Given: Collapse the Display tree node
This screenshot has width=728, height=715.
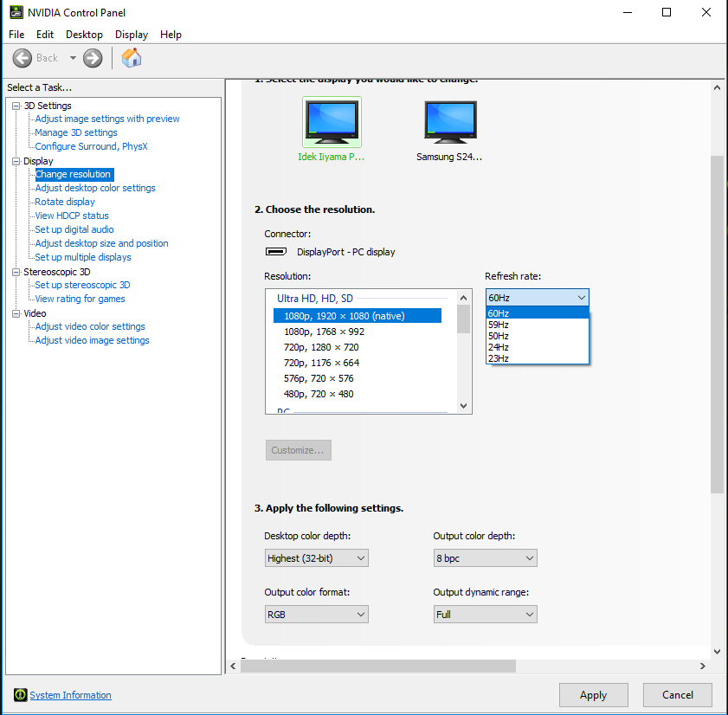Looking at the screenshot, I should (x=16, y=161).
